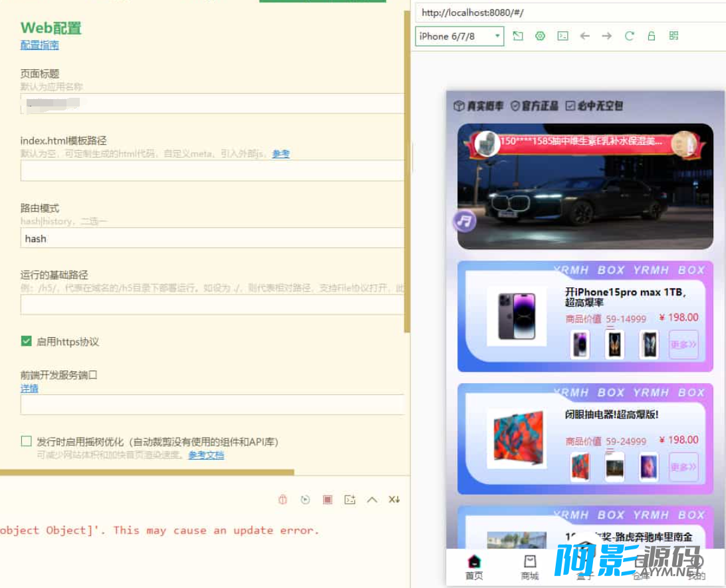Viewport: 726px width, 588px height.
Task: Click the 官方正品 badge
Action: tap(535, 106)
